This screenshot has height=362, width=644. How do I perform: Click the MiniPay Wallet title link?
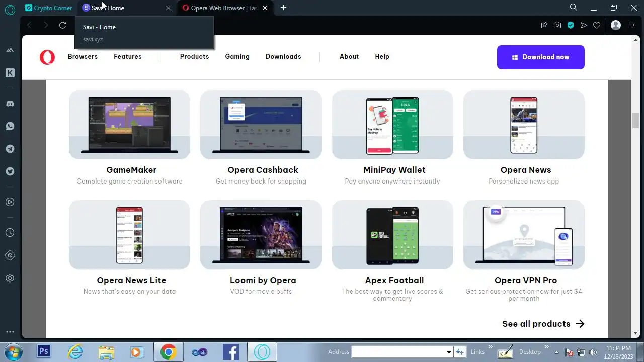[x=394, y=170]
